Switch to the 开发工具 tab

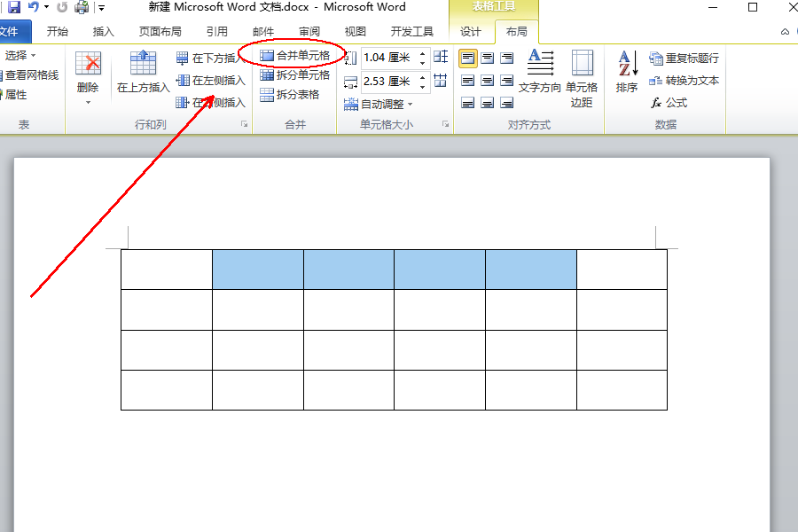tap(412, 32)
